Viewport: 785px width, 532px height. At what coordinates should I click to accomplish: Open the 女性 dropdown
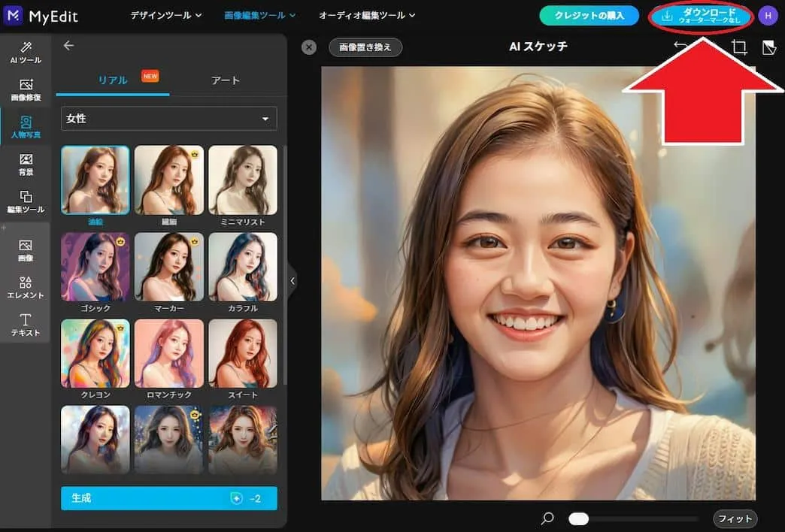click(x=168, y=118)
